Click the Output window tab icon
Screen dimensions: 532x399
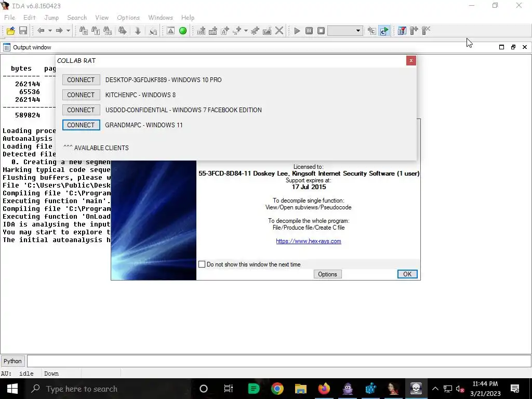[x=6, y=47]
